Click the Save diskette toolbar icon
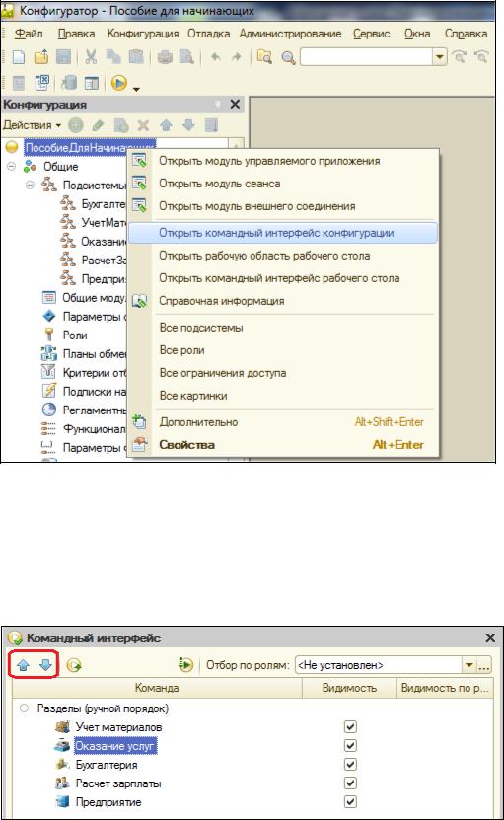 tap(64, 56)
